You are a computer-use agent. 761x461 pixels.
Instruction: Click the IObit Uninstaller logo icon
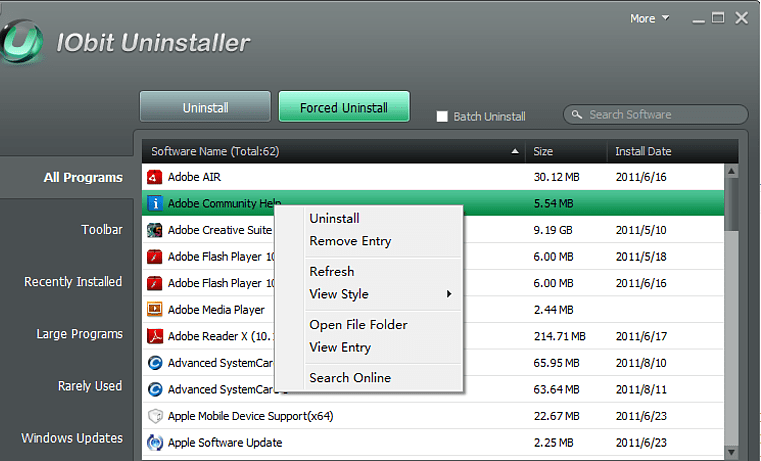pyautogui.click(x=20, y=42)
